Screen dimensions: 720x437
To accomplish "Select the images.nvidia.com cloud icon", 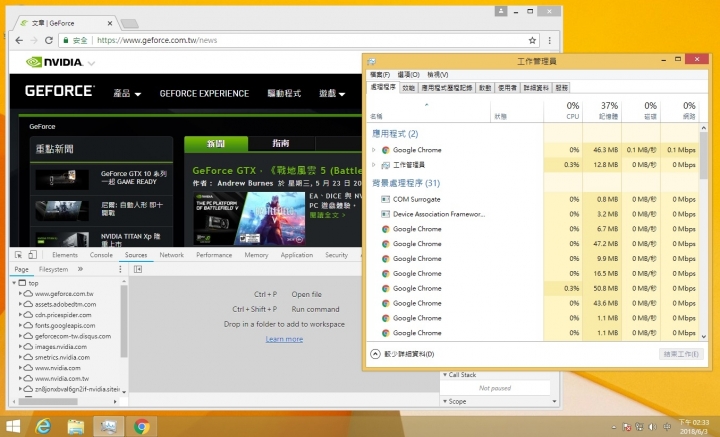I will [28, 347].
